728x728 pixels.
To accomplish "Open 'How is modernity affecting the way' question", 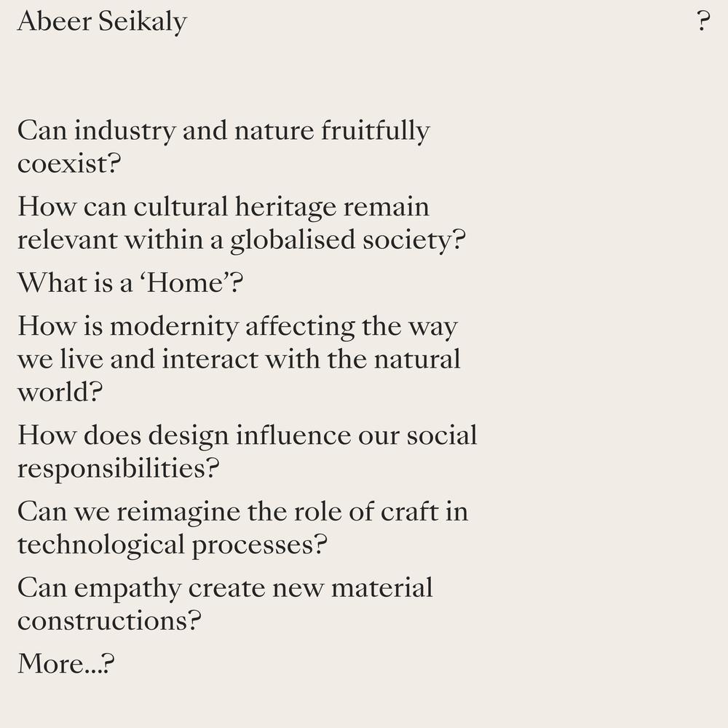I will tap(238, 326).
